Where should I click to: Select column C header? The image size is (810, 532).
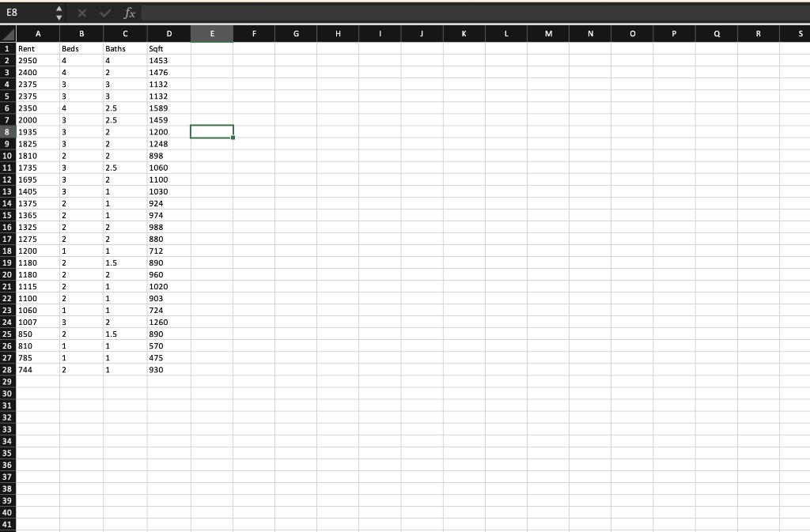point(125,33)
